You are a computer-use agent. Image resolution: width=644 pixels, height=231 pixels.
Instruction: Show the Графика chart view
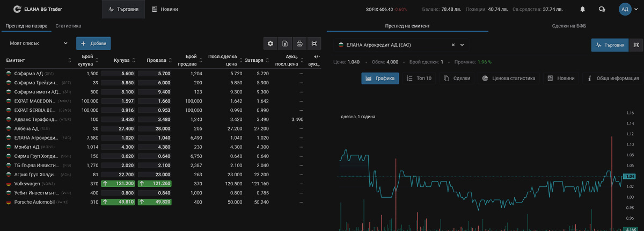pyautogui.click(x=380, y=78)
